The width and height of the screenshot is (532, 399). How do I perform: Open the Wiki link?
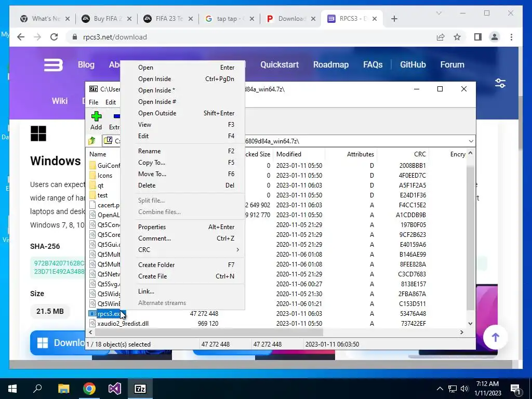coord(60,101)
